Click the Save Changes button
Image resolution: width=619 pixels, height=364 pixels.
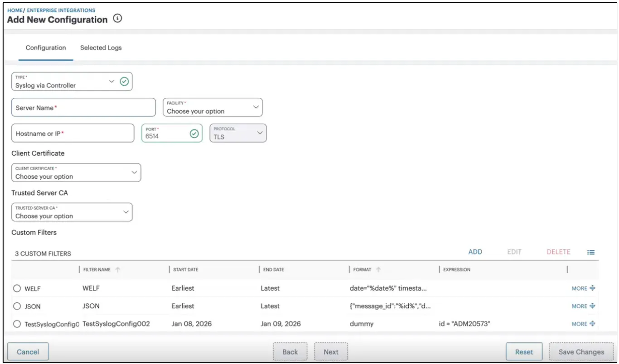[x=581, y=352]
